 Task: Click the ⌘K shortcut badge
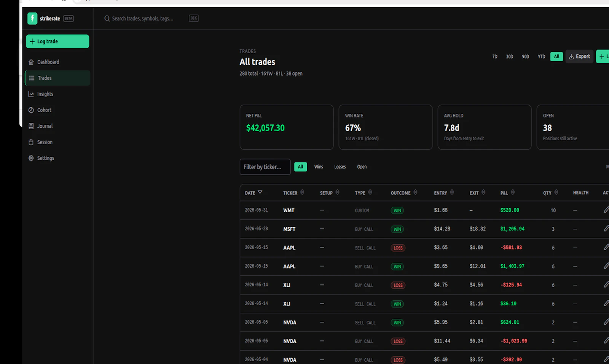coord(194,18)
